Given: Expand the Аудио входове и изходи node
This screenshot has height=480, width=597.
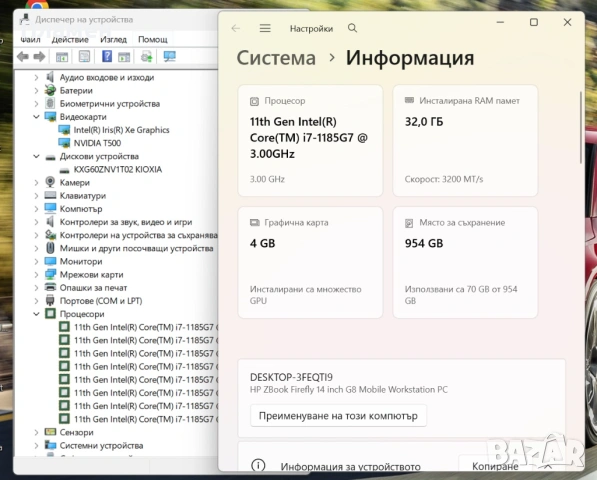Looking at the screenshot, I should [x=36, y=78].
